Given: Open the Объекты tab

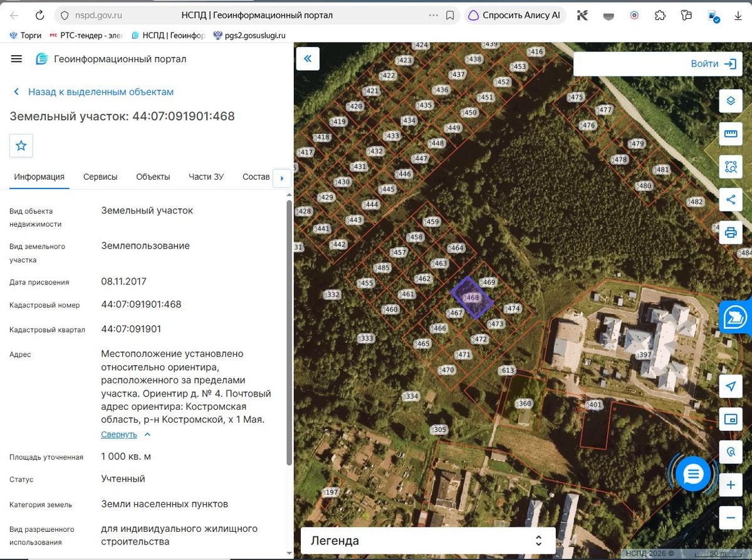Looking at the screenshot, I should (153, 177).
